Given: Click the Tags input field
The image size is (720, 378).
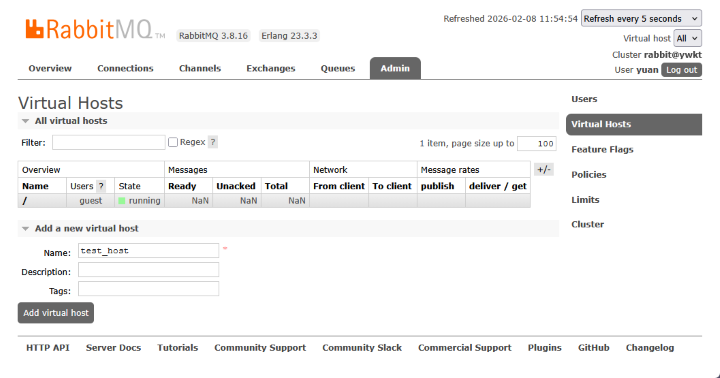Looking at the screenshot, I should point(148,289).
